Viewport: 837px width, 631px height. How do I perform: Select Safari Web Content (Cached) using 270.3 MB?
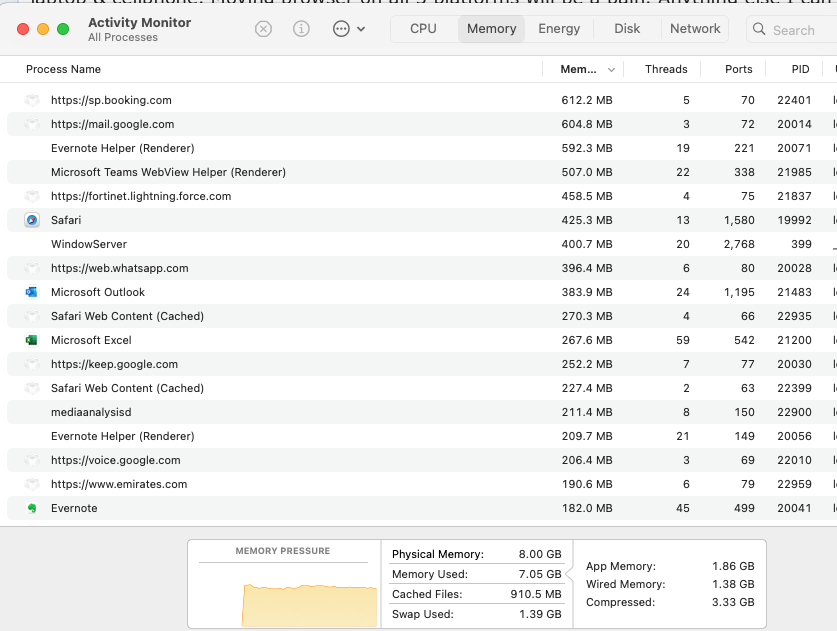click(422, 316)
